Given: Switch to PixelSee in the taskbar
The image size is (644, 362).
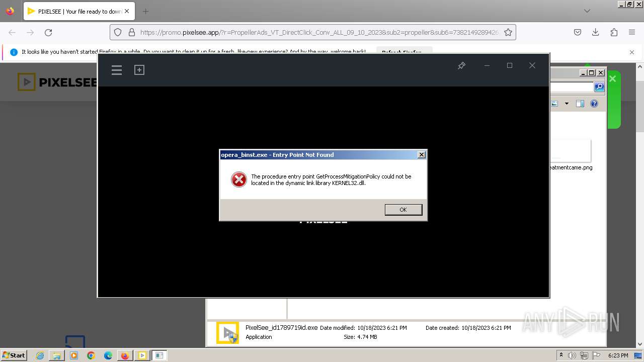Looking at the screenshot, I should coord(142,355).
